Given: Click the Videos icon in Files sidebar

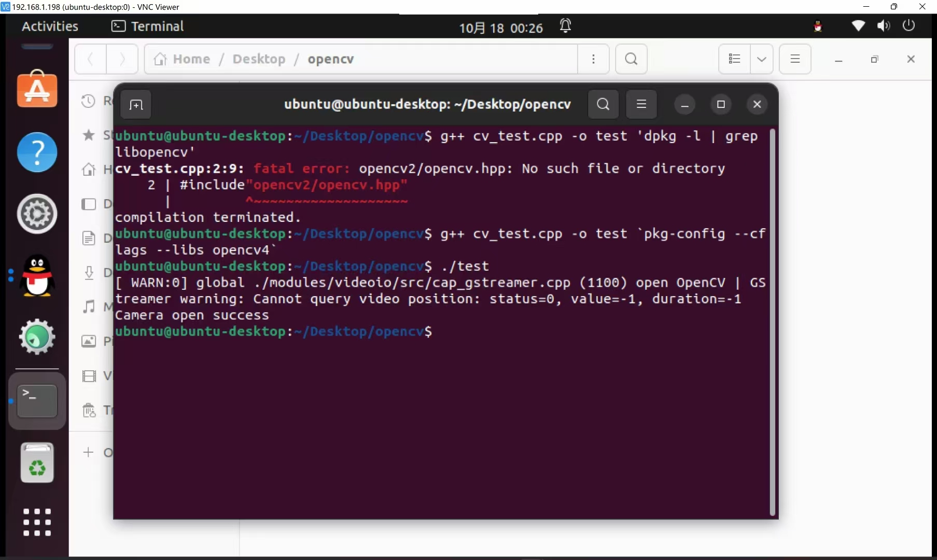Looking at the screenshot, I should (x=89, y=376).
